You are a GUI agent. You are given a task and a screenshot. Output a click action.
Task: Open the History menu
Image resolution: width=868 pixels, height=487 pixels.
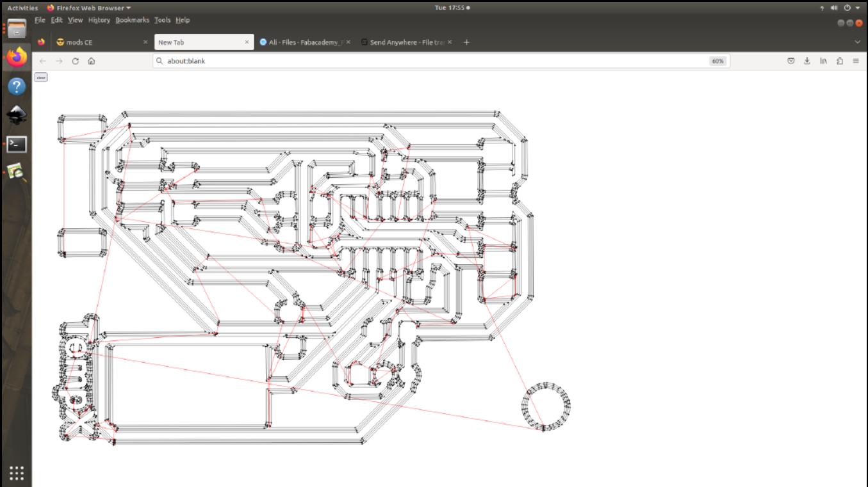click(99, 20)
